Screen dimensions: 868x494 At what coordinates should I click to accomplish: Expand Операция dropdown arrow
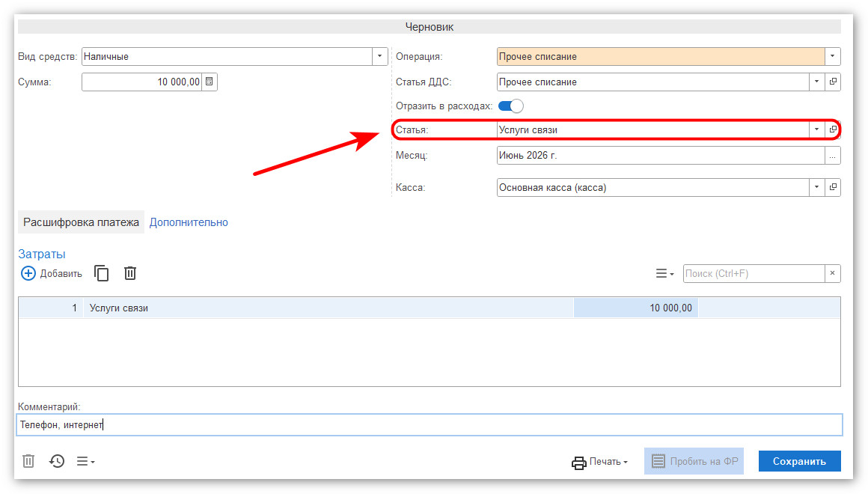point(833,56)
